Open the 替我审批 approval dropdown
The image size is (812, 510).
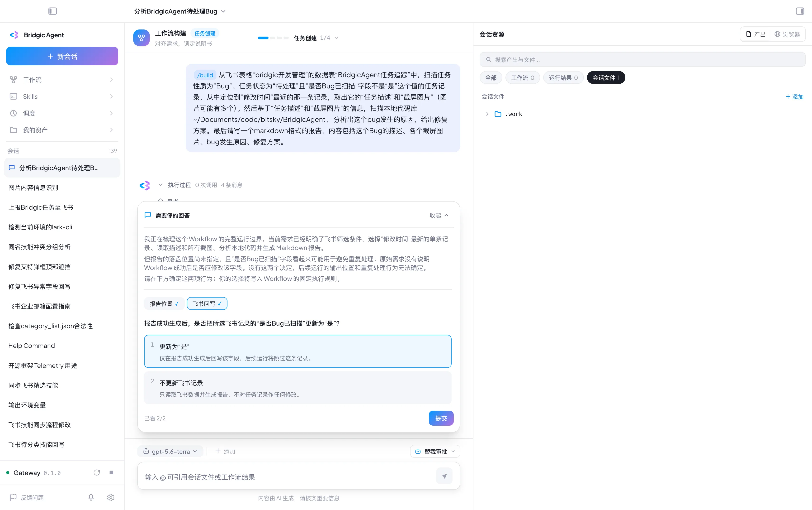point(435,451)
